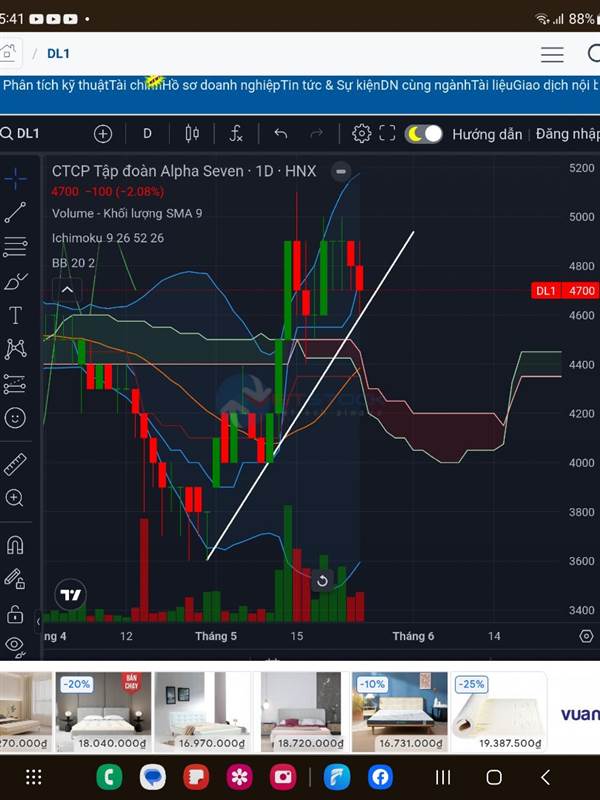Image resolution: width=600 pixels, height=800 pixels.
Task: Open the Android app drawer grid
Action: (34, 777)
